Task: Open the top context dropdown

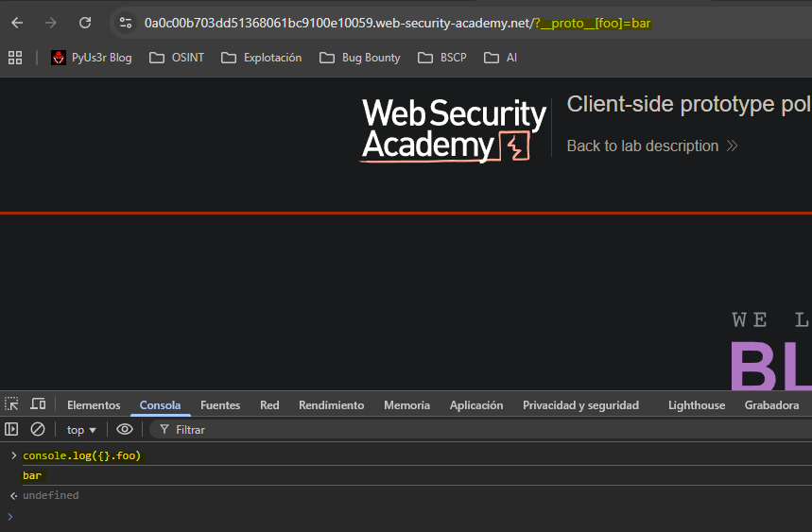Action: (x=81, y=430)
